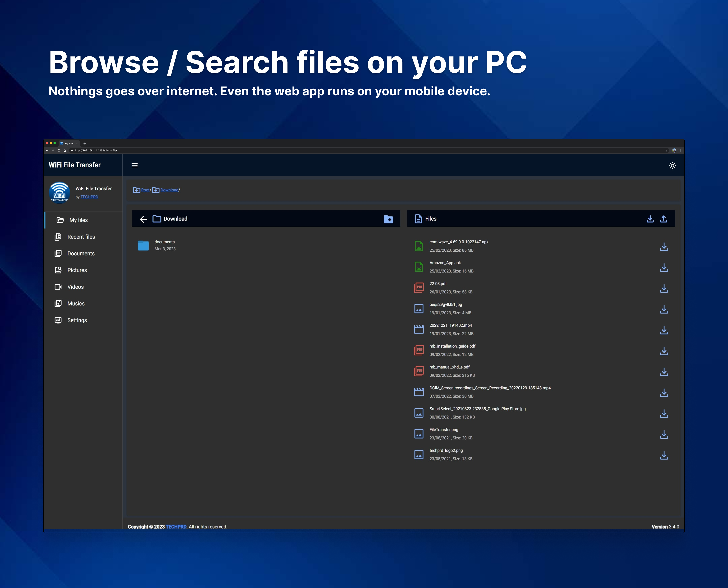
Task: Download the DCIM screen recording mp4
Action: pos(664,393)
